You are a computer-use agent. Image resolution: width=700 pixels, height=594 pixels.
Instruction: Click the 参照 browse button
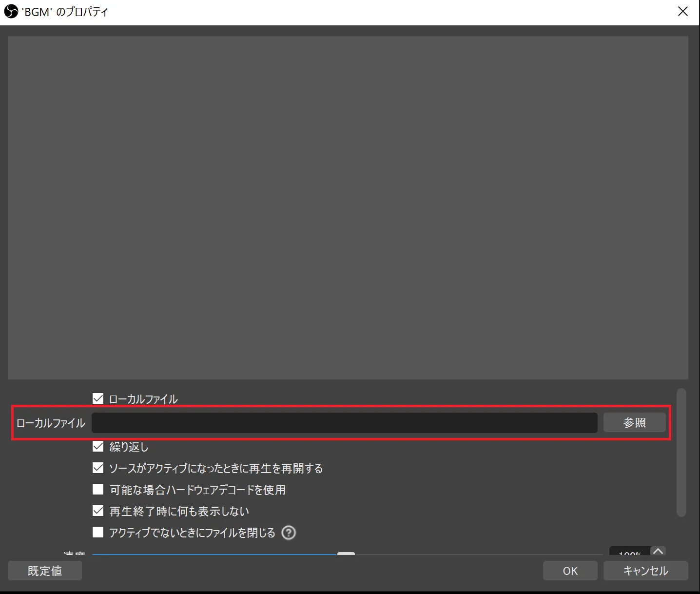[634, 422]
